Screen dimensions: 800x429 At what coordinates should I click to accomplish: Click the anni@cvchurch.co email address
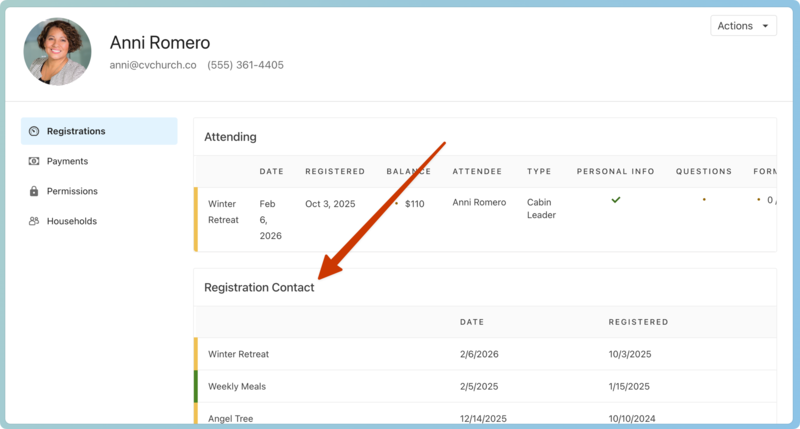coord(153,65)
